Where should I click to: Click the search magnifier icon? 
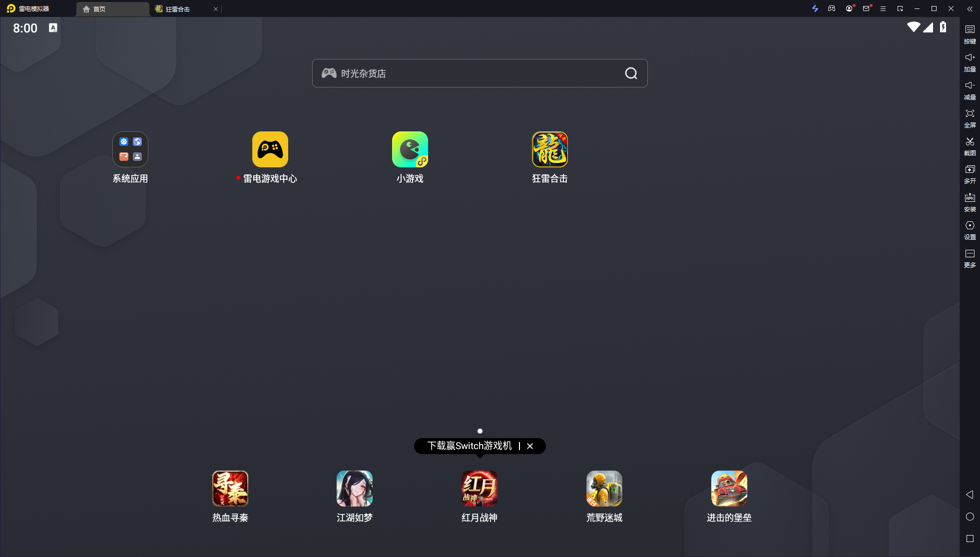[x=631, y=73]
